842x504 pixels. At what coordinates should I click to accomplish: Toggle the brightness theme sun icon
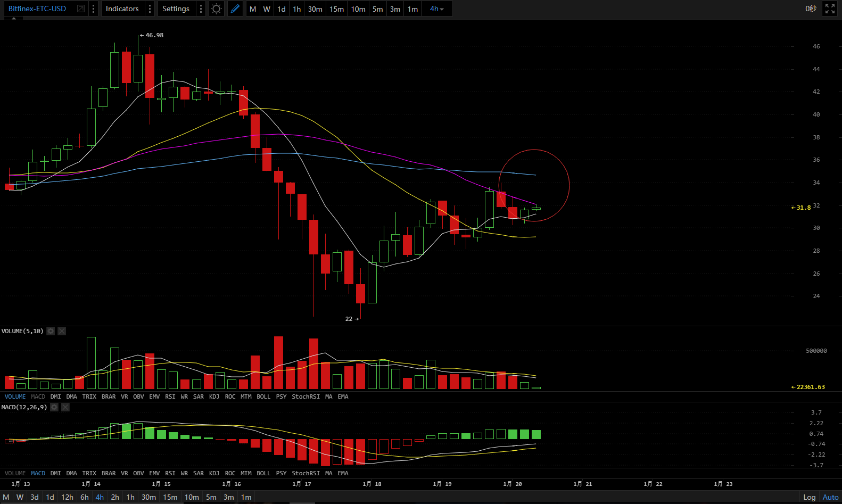216,9
